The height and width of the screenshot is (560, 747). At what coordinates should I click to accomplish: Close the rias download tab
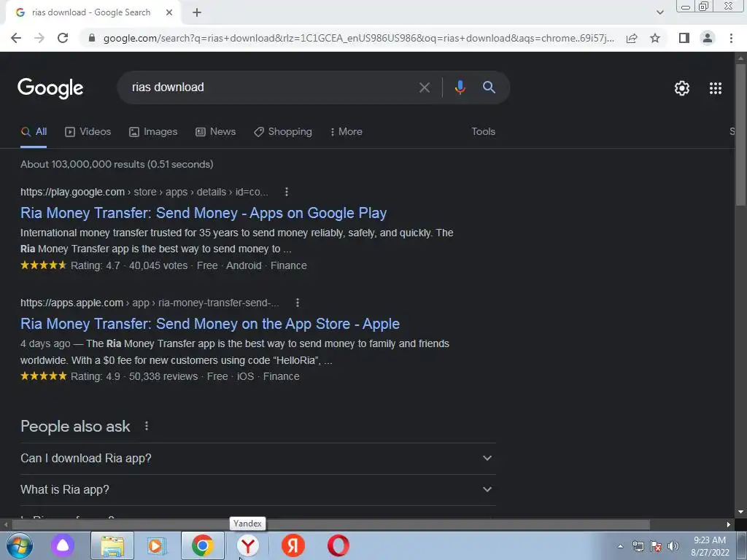coord(169,12)
